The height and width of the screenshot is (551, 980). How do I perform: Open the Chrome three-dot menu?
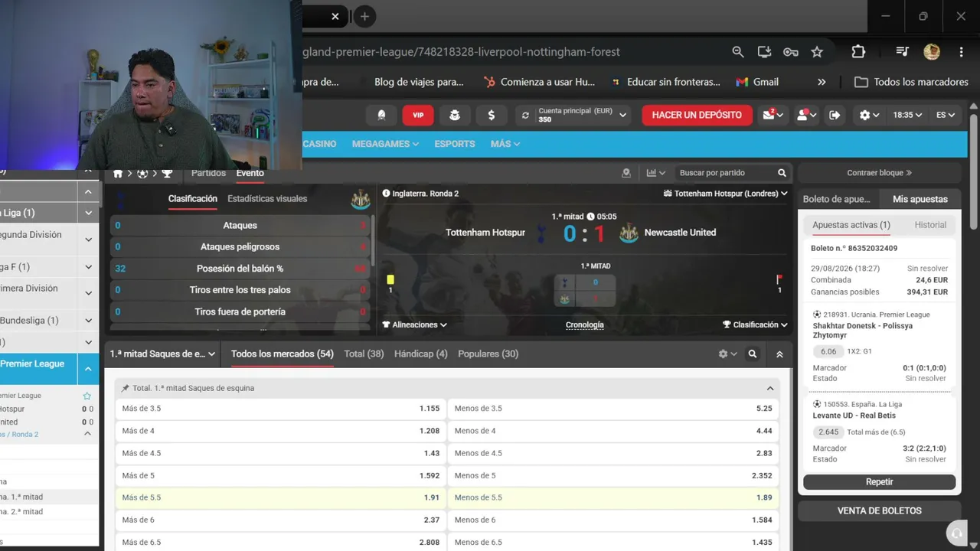click(x=961, y=52)
